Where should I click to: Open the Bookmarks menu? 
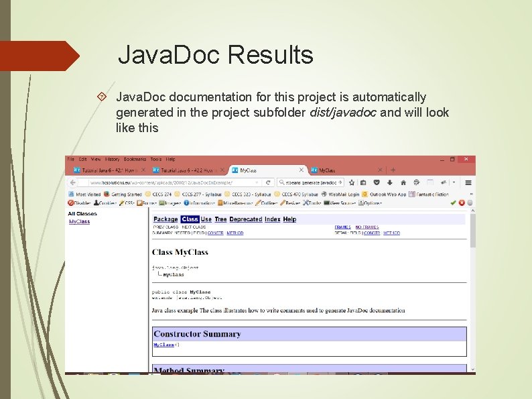pyautogui.click(x=135, y=159)
